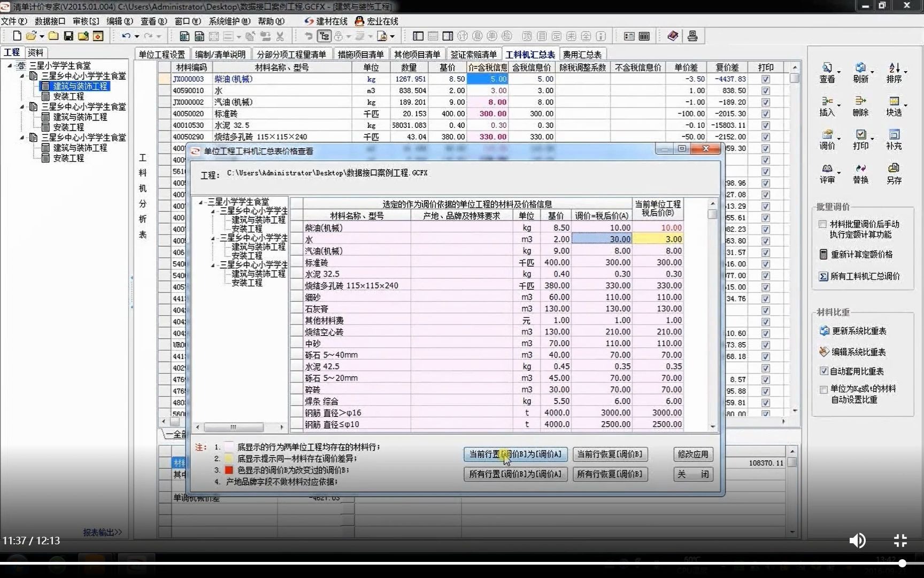The image size is (924, 578).
Task: Click the video progress bar handle
Action: pos(902,563)
